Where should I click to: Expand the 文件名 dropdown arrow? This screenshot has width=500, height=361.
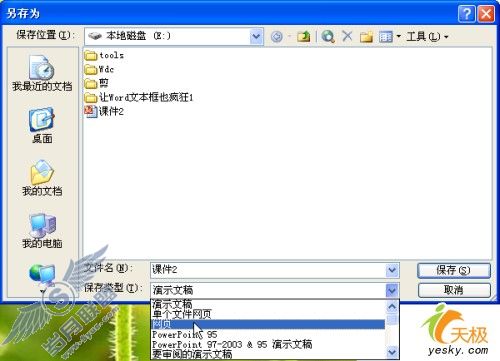tap(392, 270)
